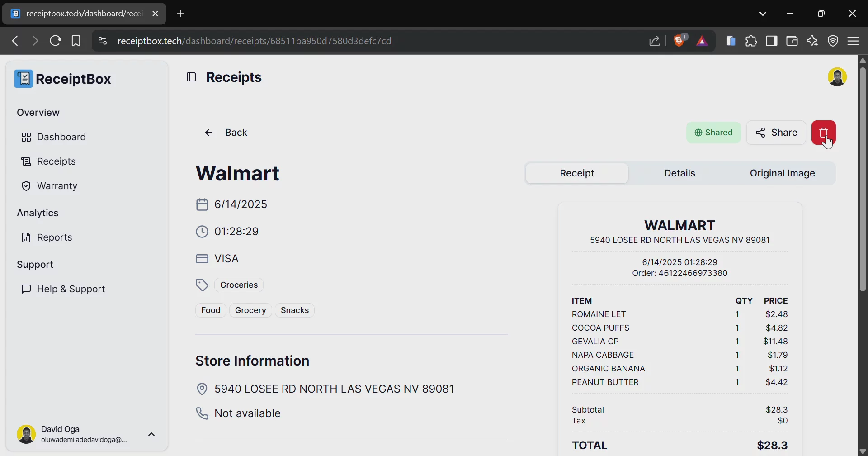Open the browser hamburger menu
This screenshot has width=868, height=456.
[854, 41]
